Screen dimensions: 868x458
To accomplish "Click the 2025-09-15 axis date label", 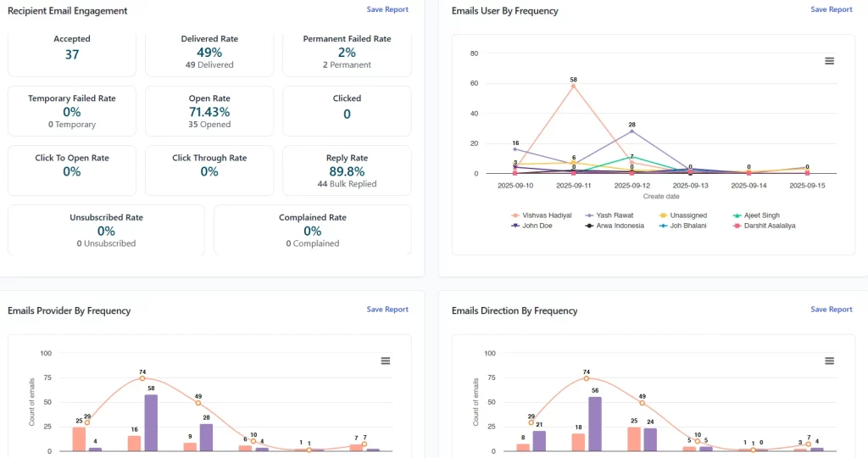I will point(807,186).
